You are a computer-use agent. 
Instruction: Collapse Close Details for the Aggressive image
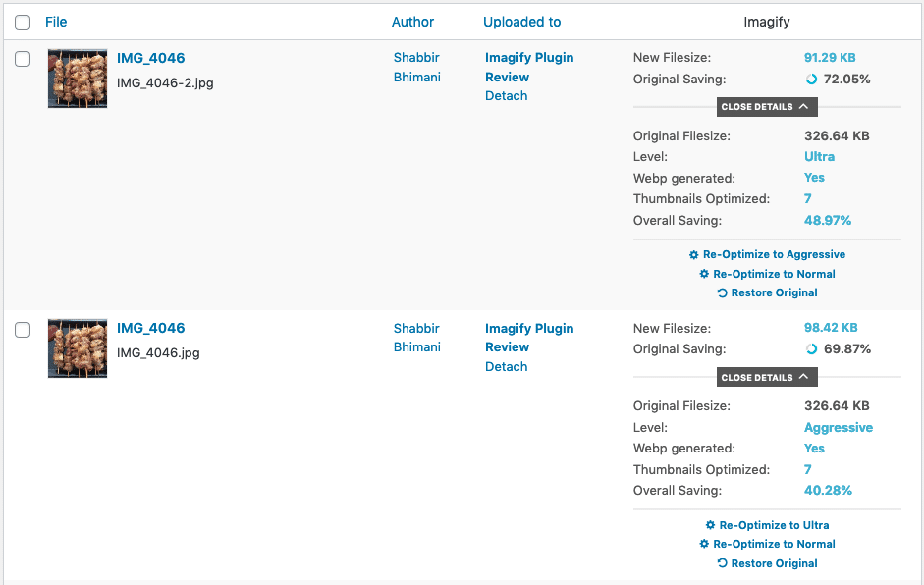pyautogui.click(x=767, y=377)
